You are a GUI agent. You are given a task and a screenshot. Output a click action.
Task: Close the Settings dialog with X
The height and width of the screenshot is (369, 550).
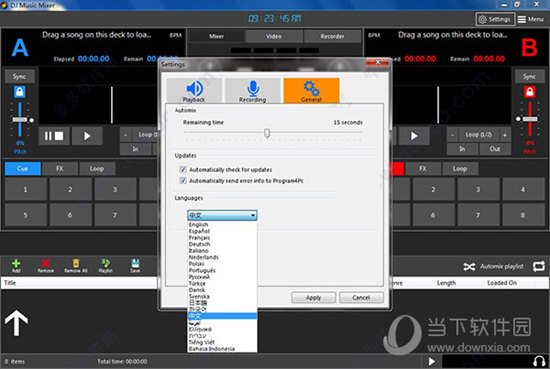(x=378, y=62)
